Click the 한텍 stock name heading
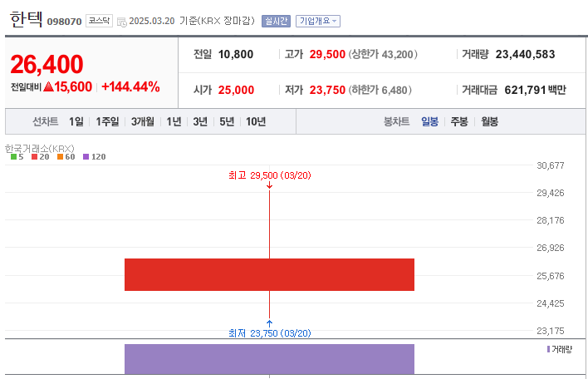Viewport: 588px width, 379px height. (x=26, y=19)
